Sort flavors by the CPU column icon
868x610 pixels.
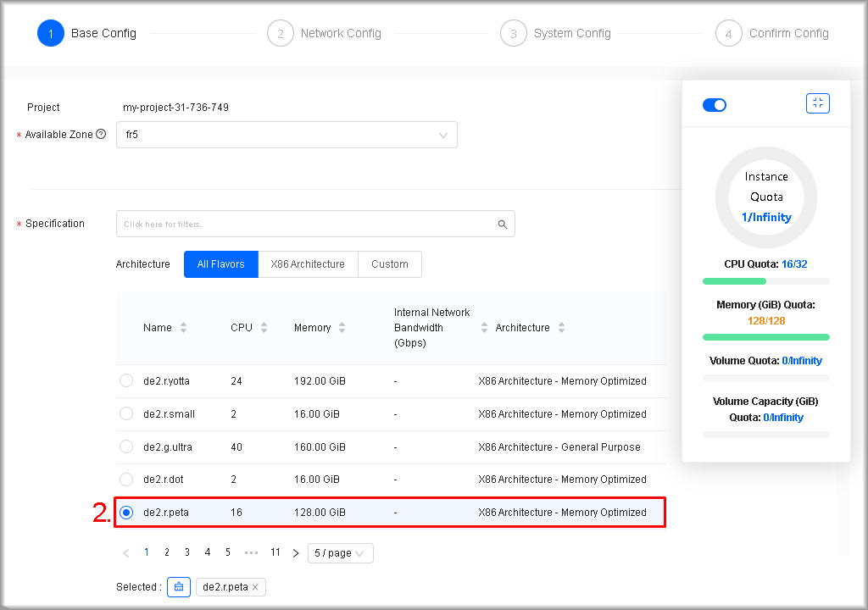[x=264, y=328]
